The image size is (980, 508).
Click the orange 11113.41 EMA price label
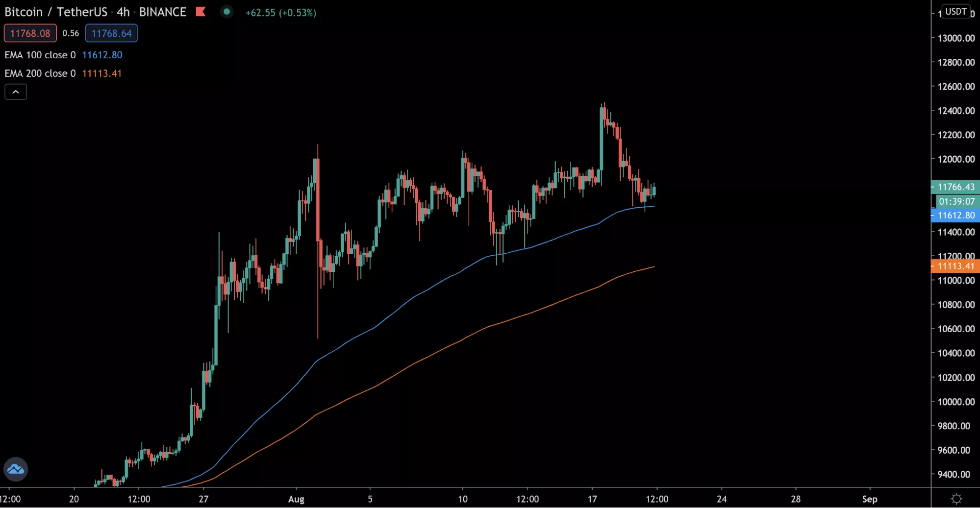coord(955,266)
